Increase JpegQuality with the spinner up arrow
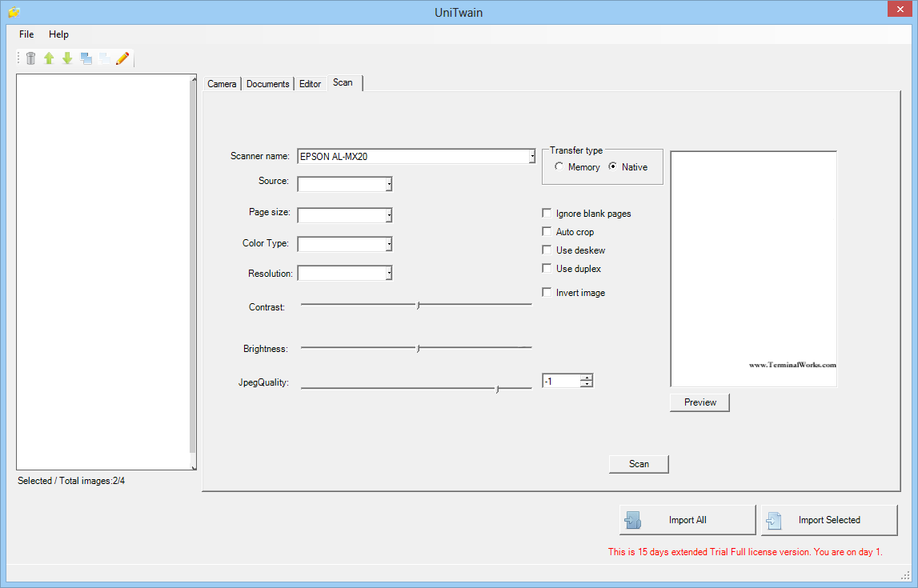The width and height of the screenshot is (918, 588). coord(587,378)
